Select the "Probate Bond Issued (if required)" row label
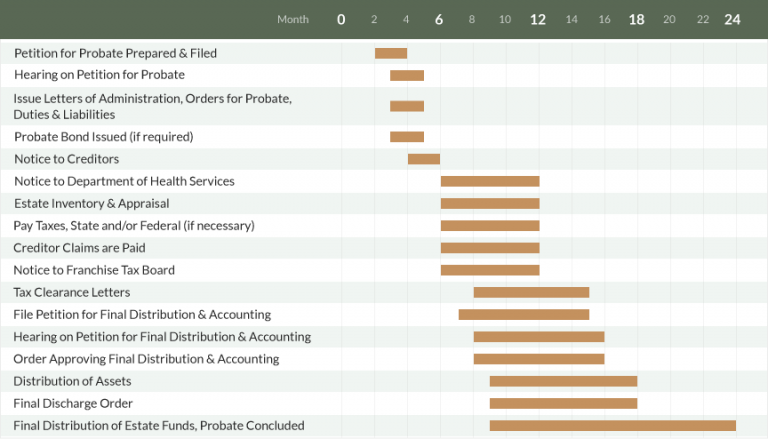Image resolution: width=768 pixels, height=439 pixels. click(103, 136)
